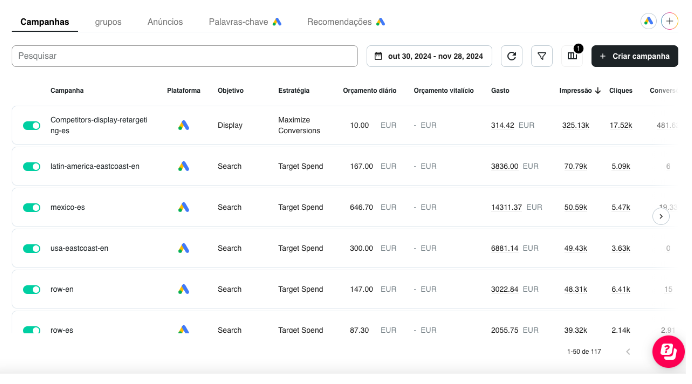Sort by the Impressão column arrow
This screenshot has height=384, width=692.
click(598, 90)
